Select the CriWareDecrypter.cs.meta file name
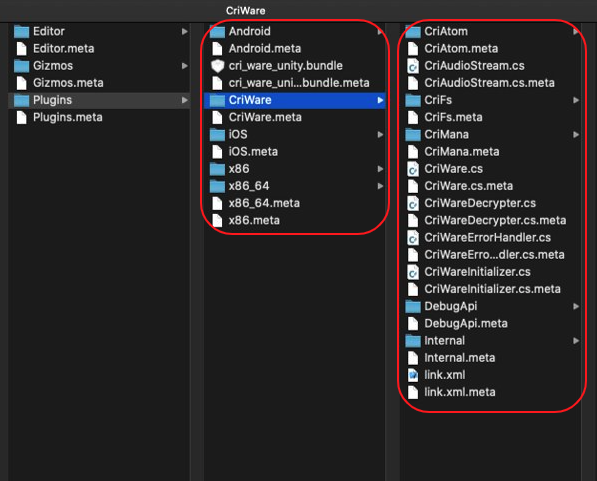This screenshot has height=481, width=597. pyautogui.click(x=495, y=221)
